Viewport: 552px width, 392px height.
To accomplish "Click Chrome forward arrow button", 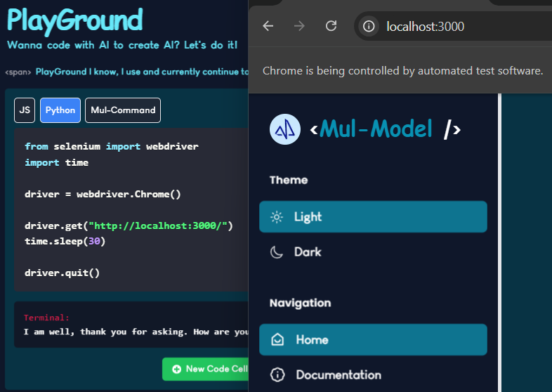I will [299, 26].
